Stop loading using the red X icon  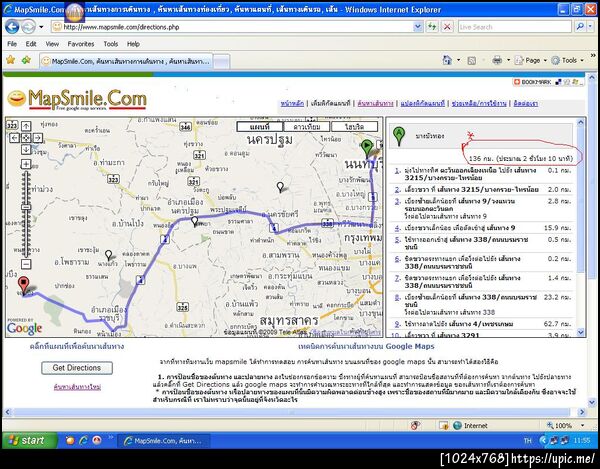point(447,27)
